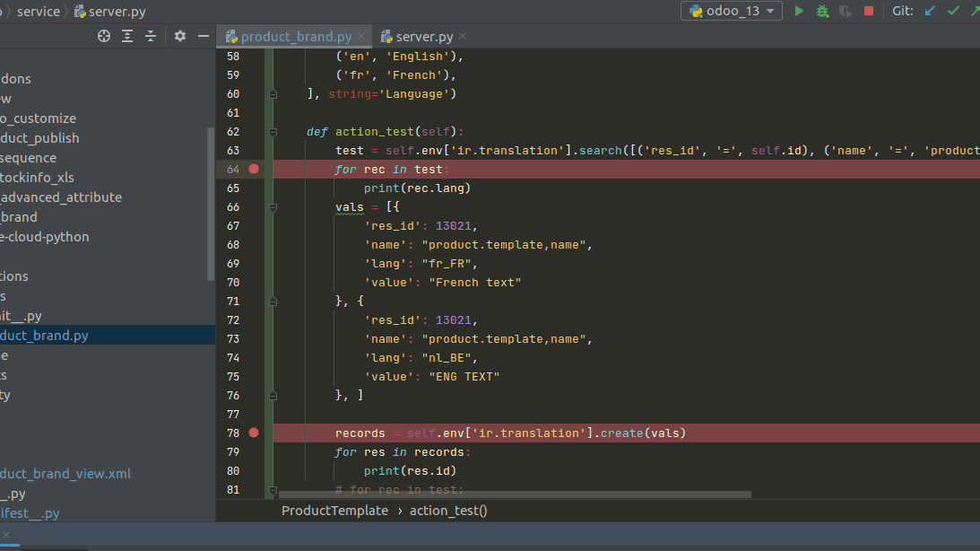Click the locate-in-project target icon
This screenshot has width=980, height=551.
104,36
